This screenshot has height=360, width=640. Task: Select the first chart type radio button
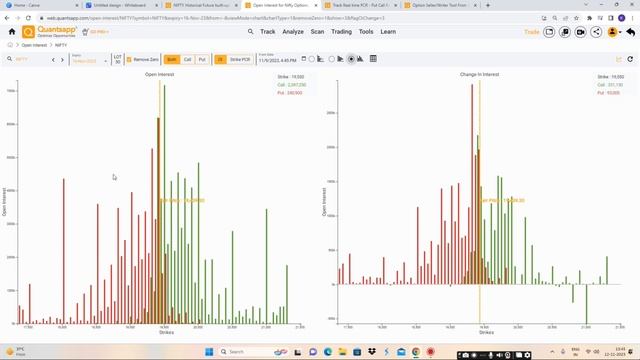tap(312, 59)
